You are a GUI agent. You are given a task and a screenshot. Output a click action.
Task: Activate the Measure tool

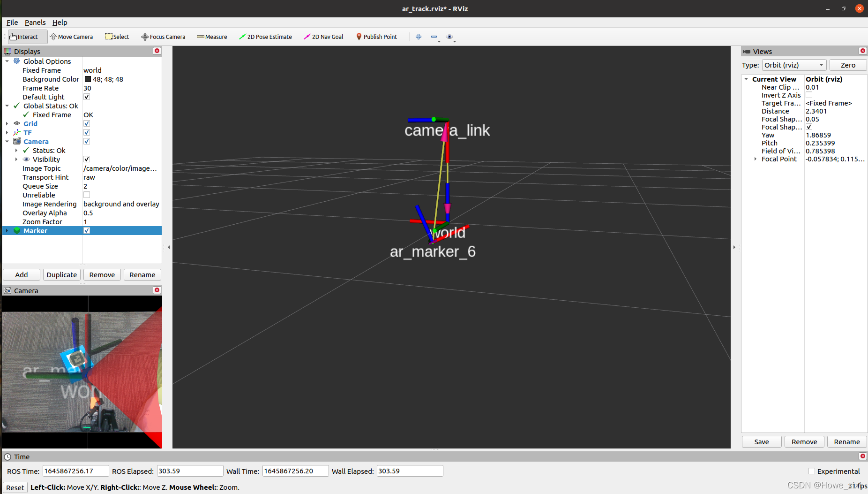[212, 37]
